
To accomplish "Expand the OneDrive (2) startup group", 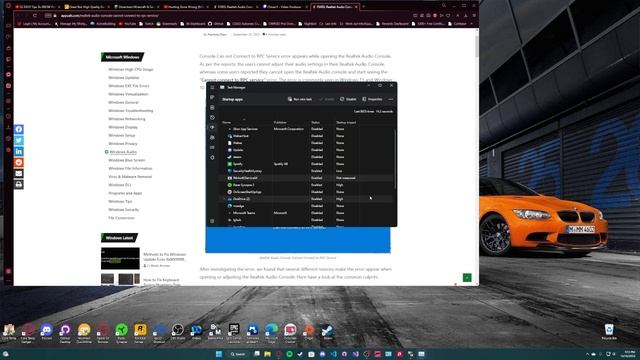I will 224,199.
